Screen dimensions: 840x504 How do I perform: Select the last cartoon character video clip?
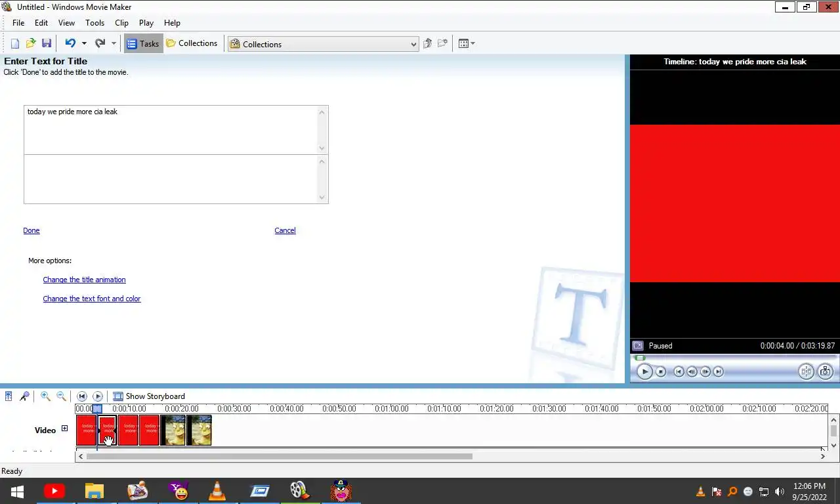pyautogui.click(x=199, y=430)
